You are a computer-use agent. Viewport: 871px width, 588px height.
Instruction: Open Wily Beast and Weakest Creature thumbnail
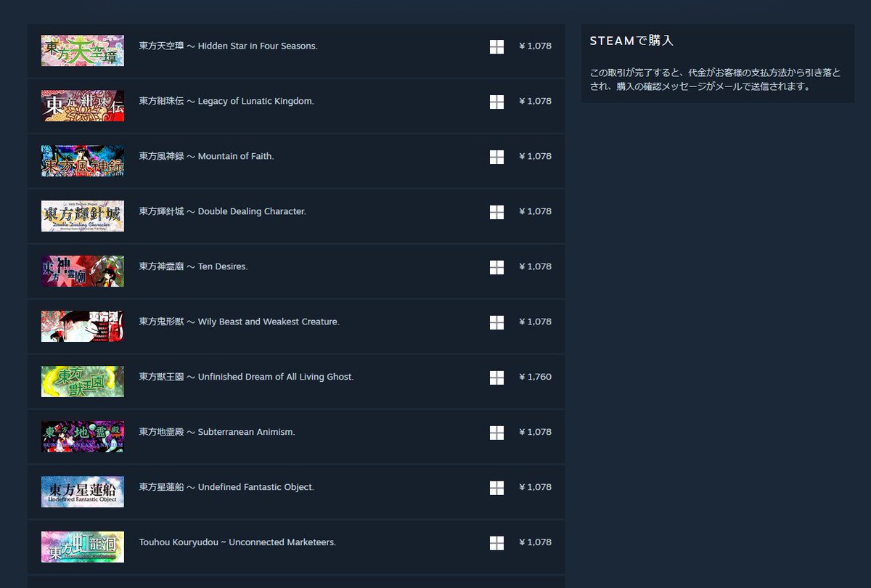(x=83, y=327)
